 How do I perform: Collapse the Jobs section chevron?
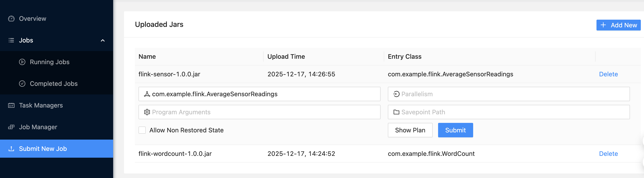(x=103, y=40)
